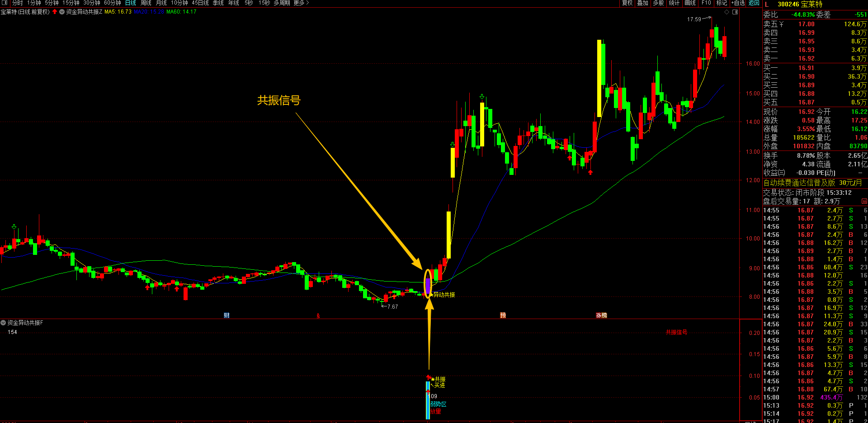
Task: Click the 宝莱特(日线.前复权) chart title
Action: pos(25,12)
